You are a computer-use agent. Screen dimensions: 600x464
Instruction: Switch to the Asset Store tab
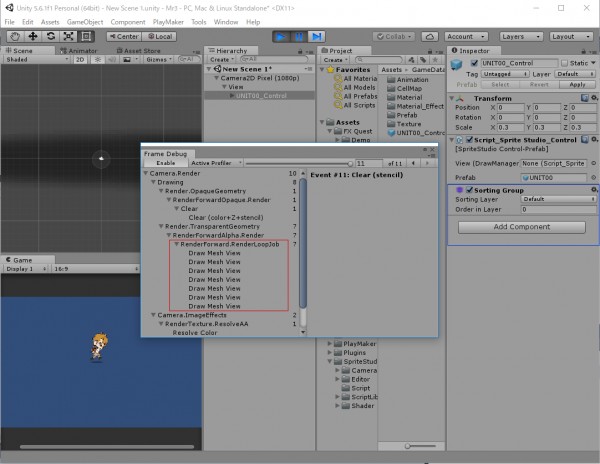pos(137,50)
